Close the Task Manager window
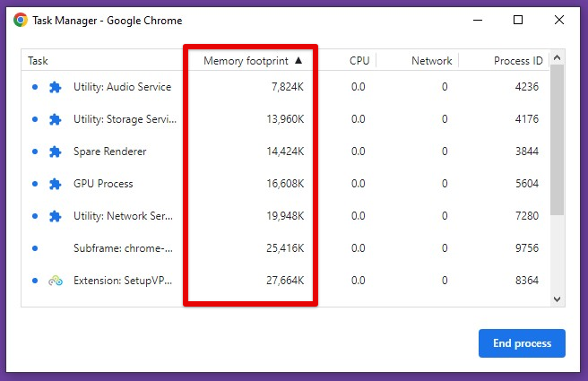This screenshot has height=381, width=588. click(x=558, y=20)
